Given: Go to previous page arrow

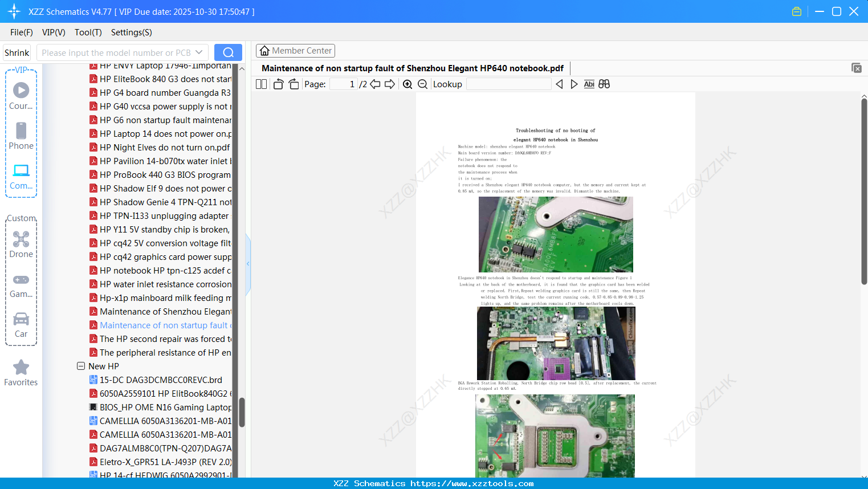Looking at the screenshot, I should [x=375, y=84].
